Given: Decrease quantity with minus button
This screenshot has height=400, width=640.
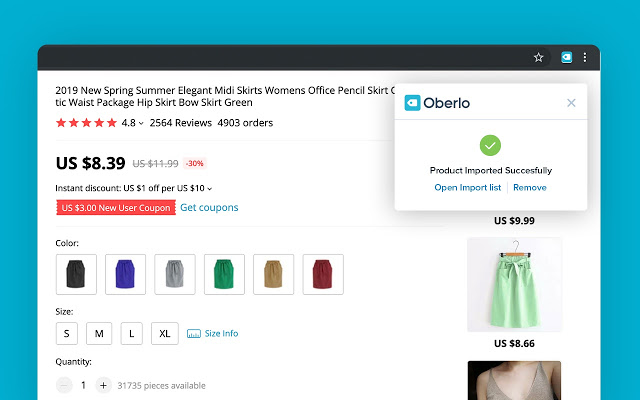Looking at the screenshot, I should coord(65,385).
